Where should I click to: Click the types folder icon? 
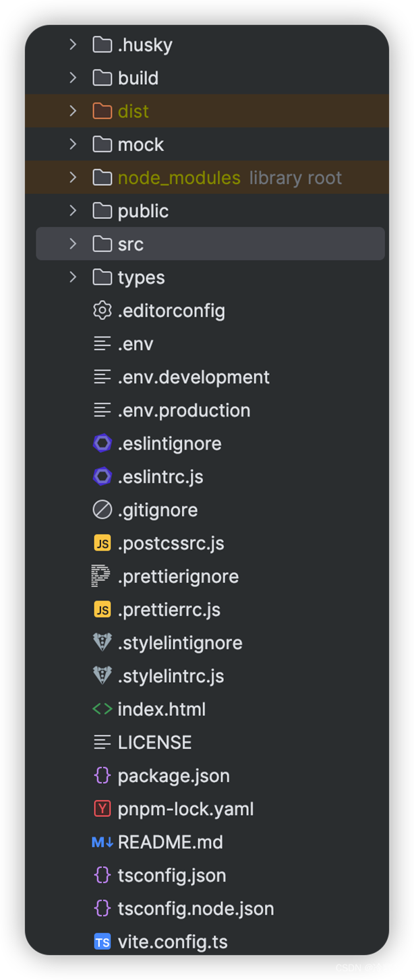pos(102,277)
